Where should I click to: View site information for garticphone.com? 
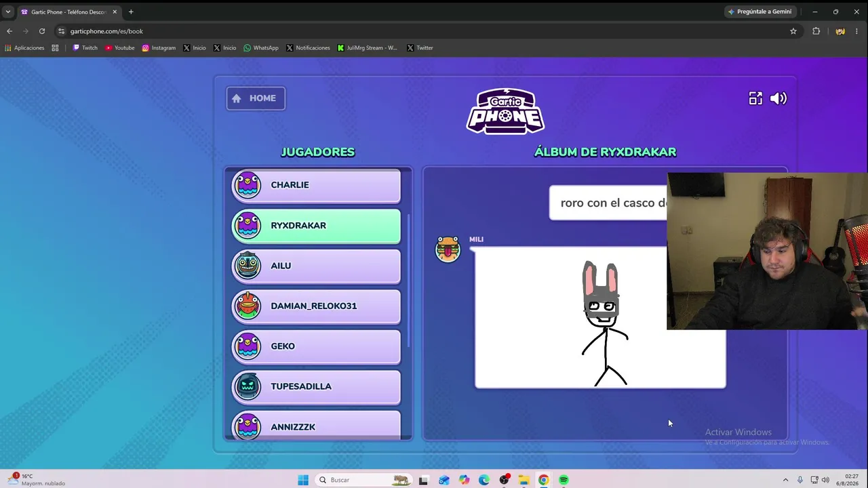[62, 31]
